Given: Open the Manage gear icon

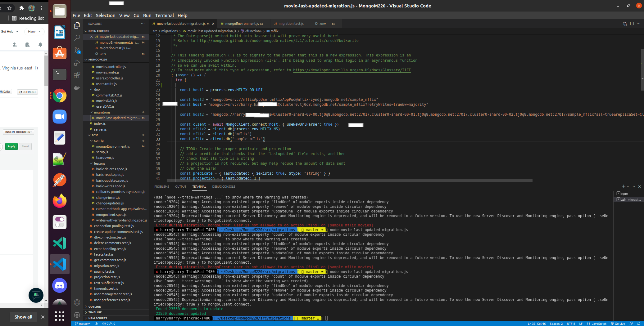Looking at the screenshot, I should coord(77,315).
